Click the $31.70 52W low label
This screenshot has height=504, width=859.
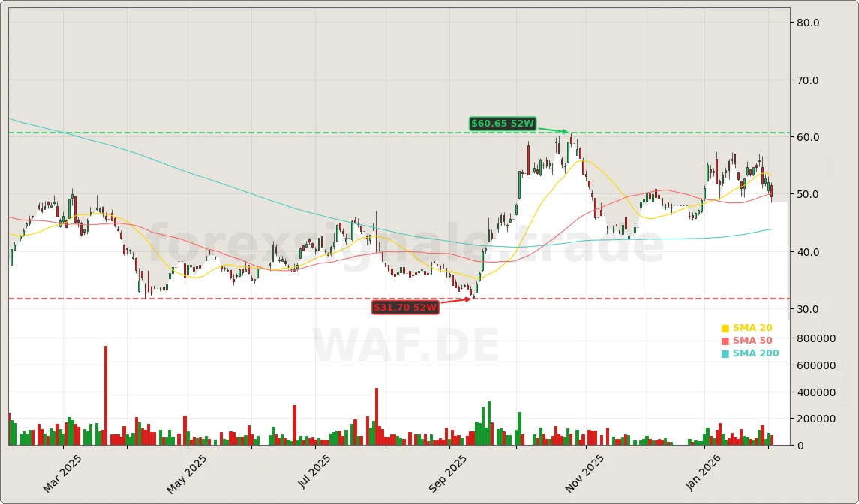pos(405,307)
